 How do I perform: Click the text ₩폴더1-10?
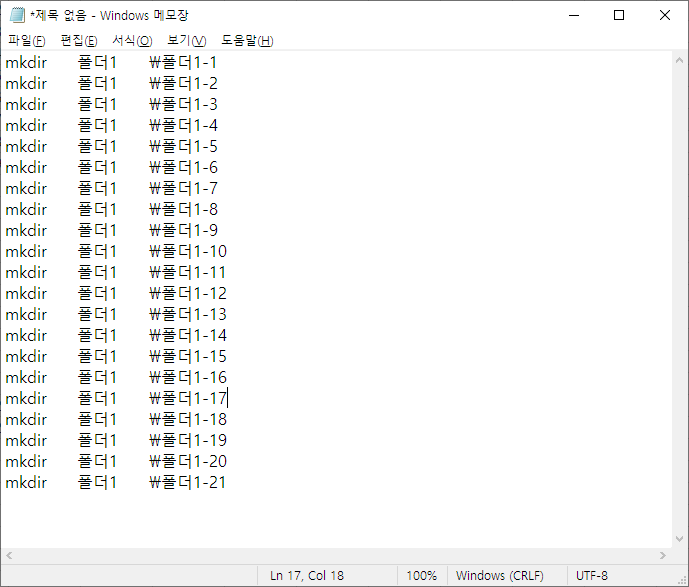tap(188, 251)
